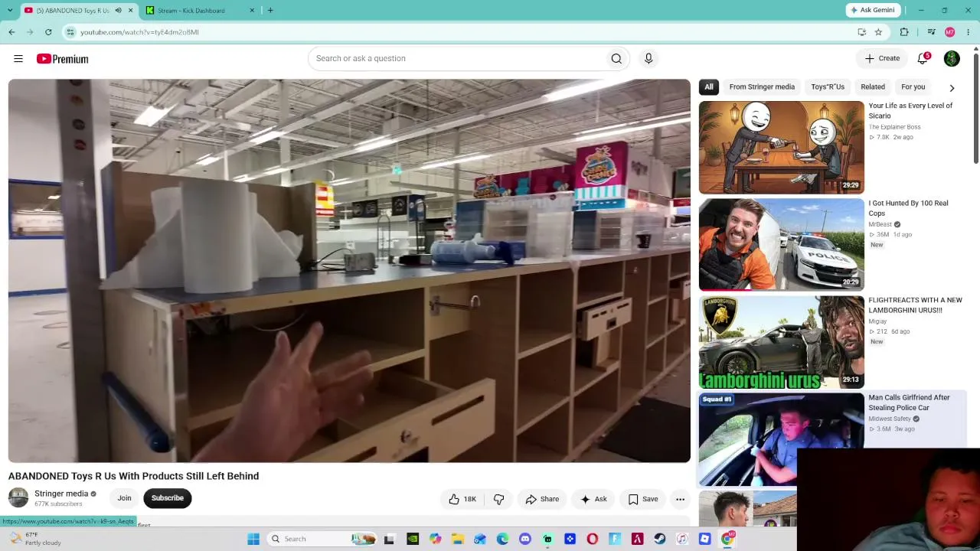Image resolution: width=980 pixels, height=551 pixels.
Task: Click the Windows taskbar search box
Action: (322, 539)
